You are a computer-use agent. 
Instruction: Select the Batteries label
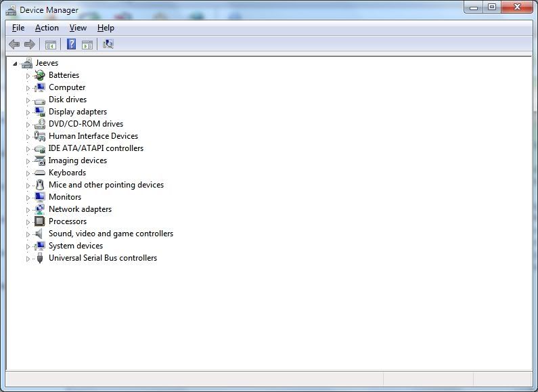(x=64, y=75)
